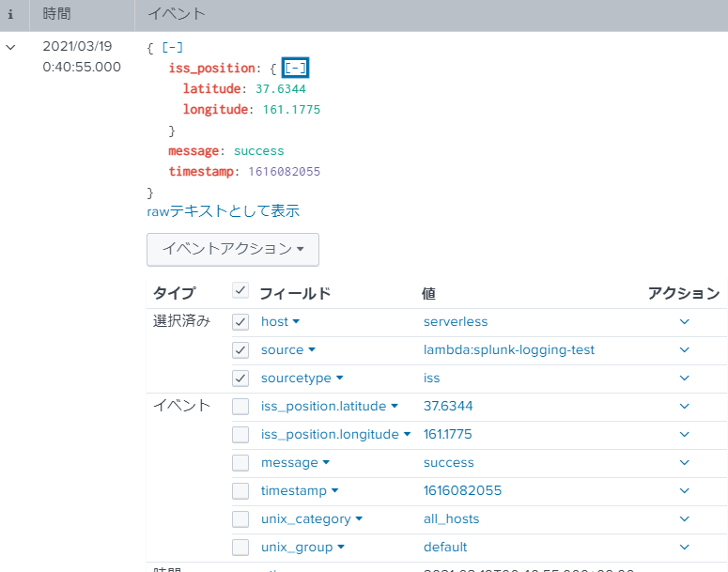Click the 0:40:55.000 event time
This screenshot has width=728, height=572.
pyautogui.click(x=82, y=67)
